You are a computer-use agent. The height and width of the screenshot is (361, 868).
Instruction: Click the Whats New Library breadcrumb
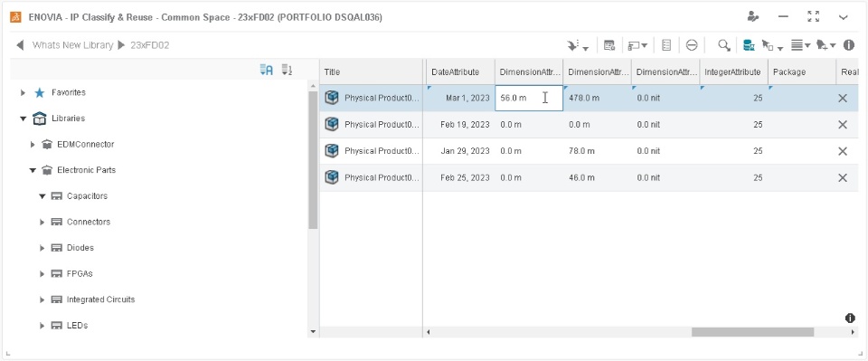click(x=72, y=45)
